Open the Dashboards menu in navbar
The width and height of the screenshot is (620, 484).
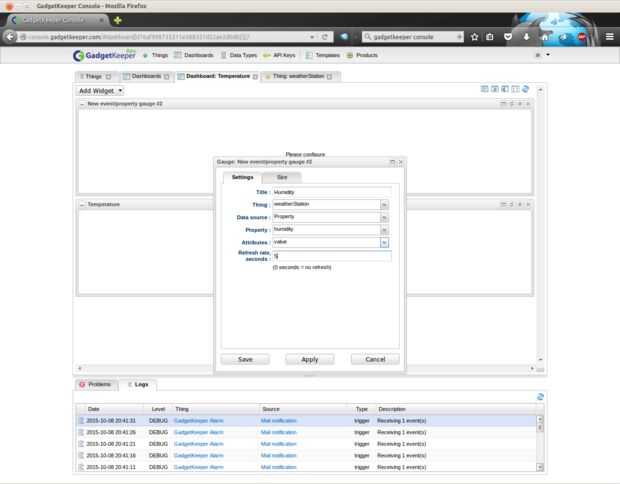pos(194,55)
